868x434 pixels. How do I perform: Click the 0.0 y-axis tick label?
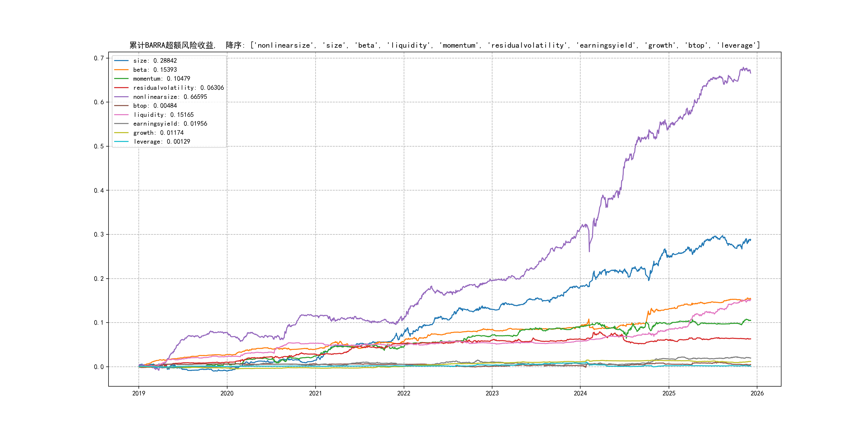[99, 367]
